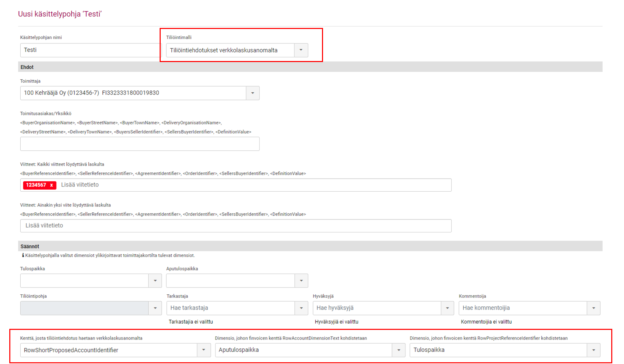Click the Hae hyväksyjä search box
624x364 pixels.
click(376, 308)
